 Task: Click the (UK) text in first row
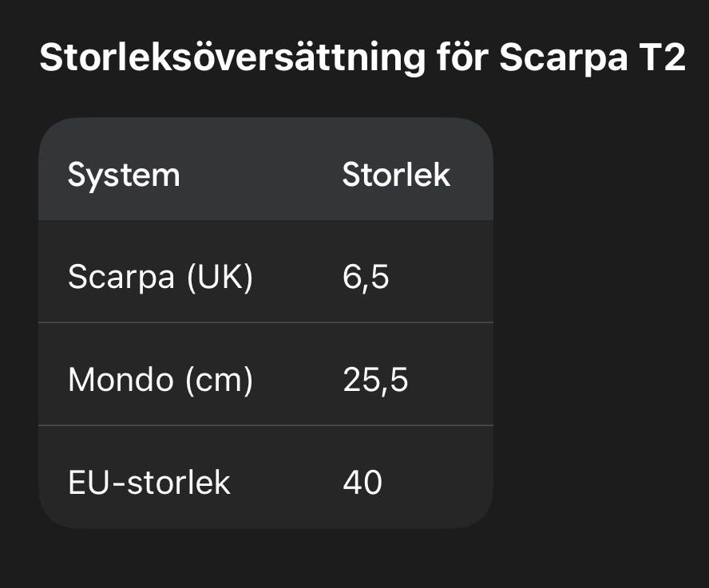(219, 278)
